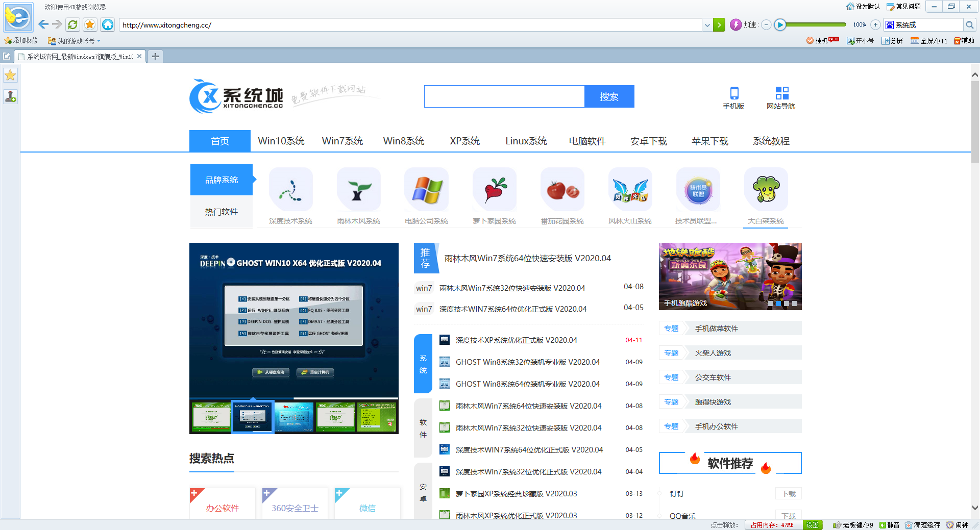Image resolution: width=980 pixels, height=530 pixels.
Task: Select the 系统 vertical category tab
Action: pyautogui.click(x=423, y=364)
